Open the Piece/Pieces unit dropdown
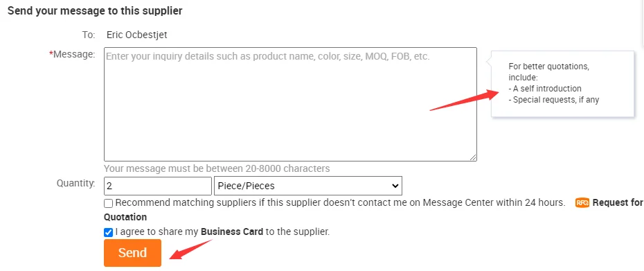 [x=308, y=186]
